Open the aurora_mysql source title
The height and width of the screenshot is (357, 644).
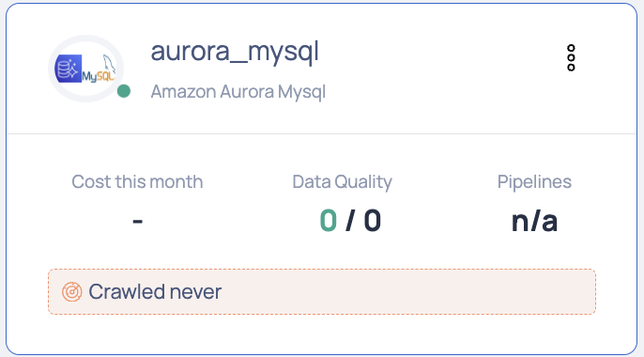(x=235, y=53)
